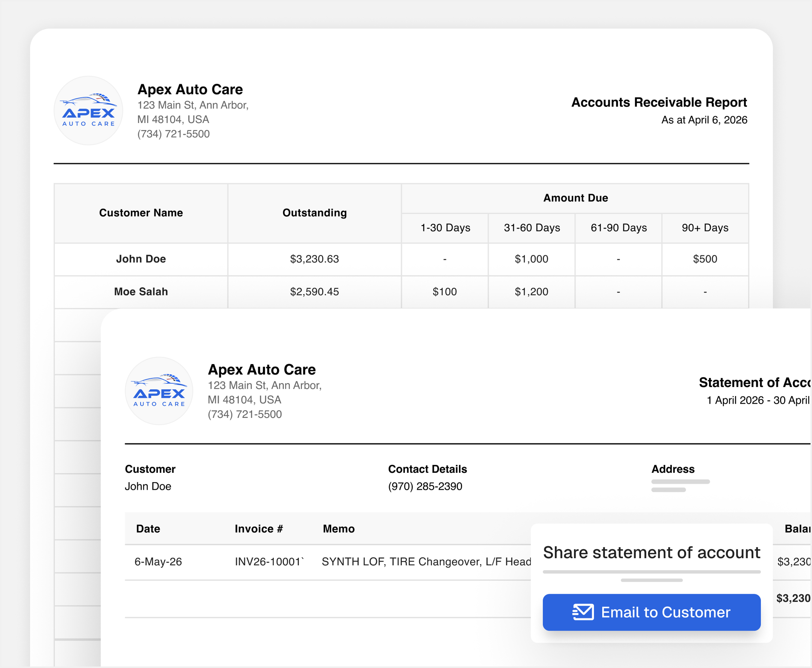Click the bold $3,230 total balance

793,598
